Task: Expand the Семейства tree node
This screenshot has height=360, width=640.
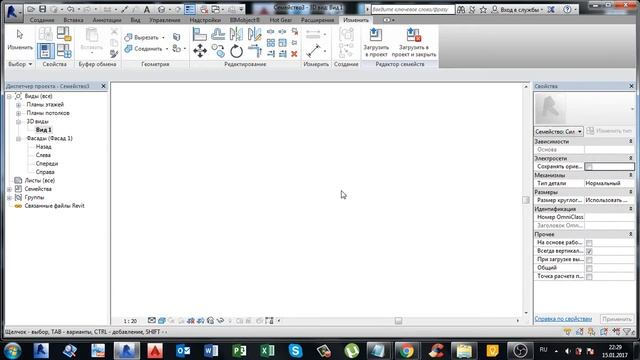Action: 9,189
